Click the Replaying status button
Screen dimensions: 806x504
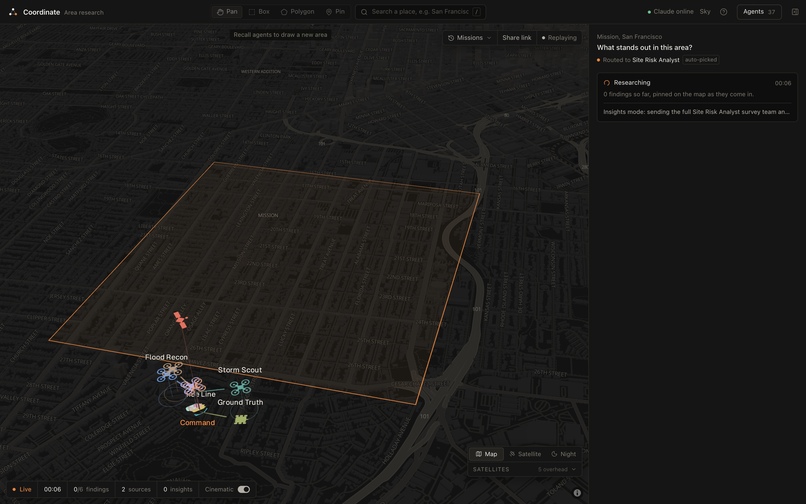tap(559, 38)
